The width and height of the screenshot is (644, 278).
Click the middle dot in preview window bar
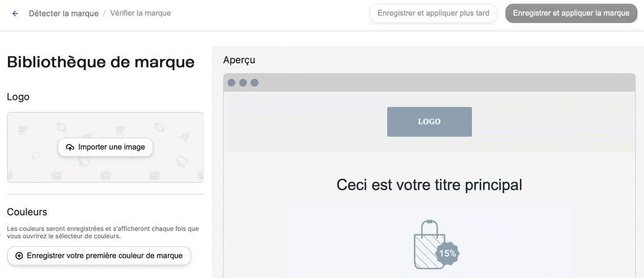[x=243, y=83]
